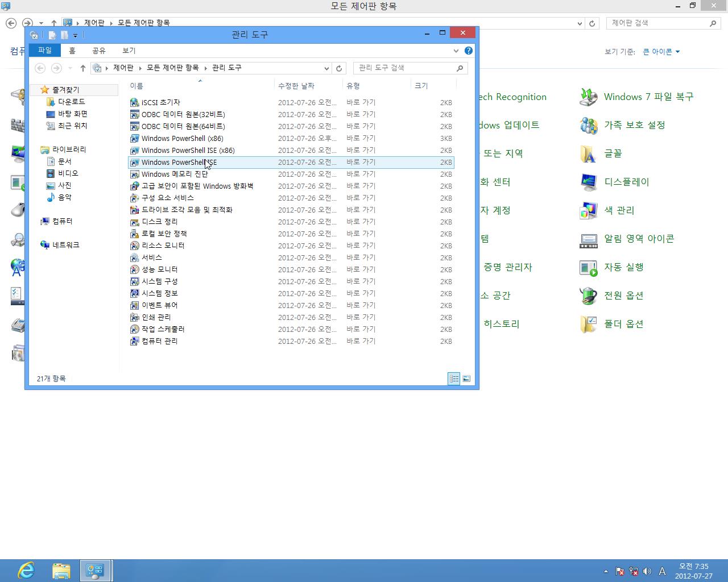Expand the ribbon with chevron arrow
The width and height of the screenshot is (728, 582).
pos(456,51)
